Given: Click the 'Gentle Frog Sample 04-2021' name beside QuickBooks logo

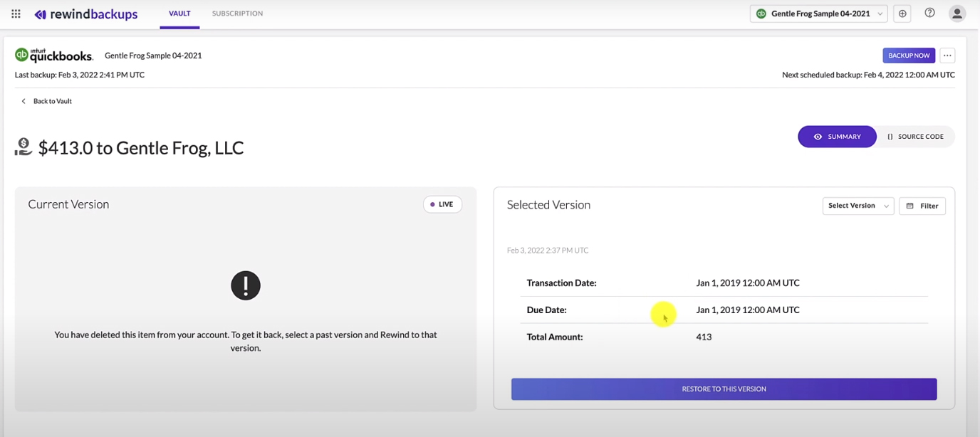Looking at the screenshot, I should click(153, 56).
